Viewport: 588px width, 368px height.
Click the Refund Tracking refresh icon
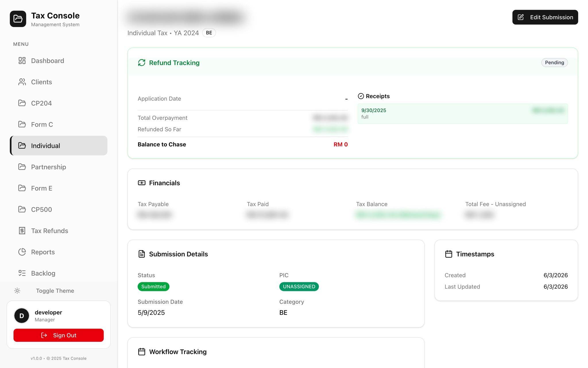coord(142,63)
